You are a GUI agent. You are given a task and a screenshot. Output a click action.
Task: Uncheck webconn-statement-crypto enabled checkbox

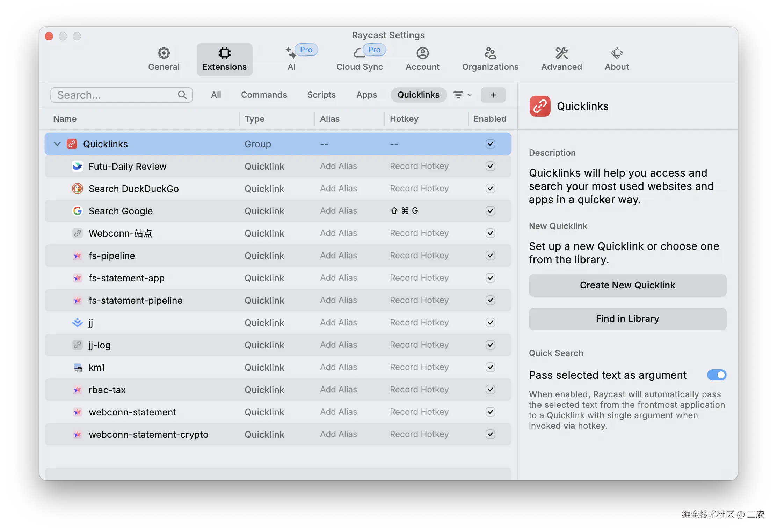490,434
